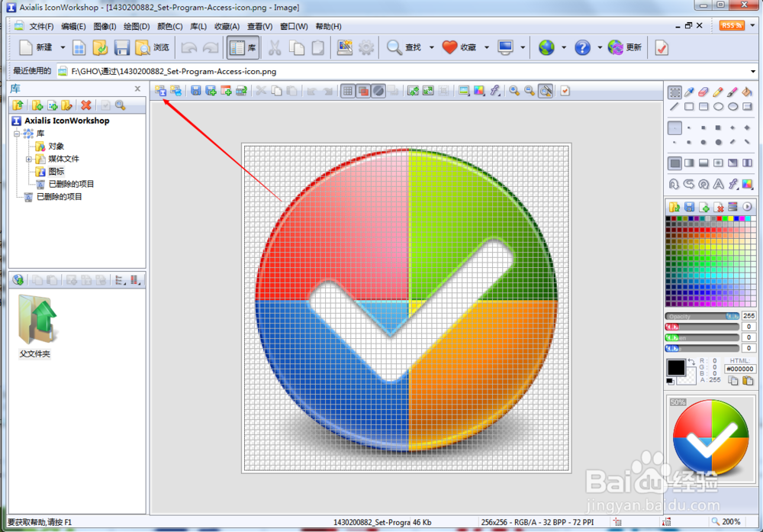Viewport: 763px width, 532px height.
Task: Collapse the 库 tree node
Action: coord(17,133)
